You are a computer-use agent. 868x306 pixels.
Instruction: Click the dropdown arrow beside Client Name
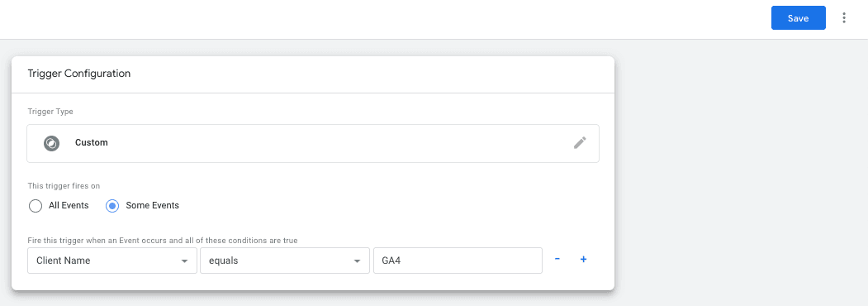185,261
